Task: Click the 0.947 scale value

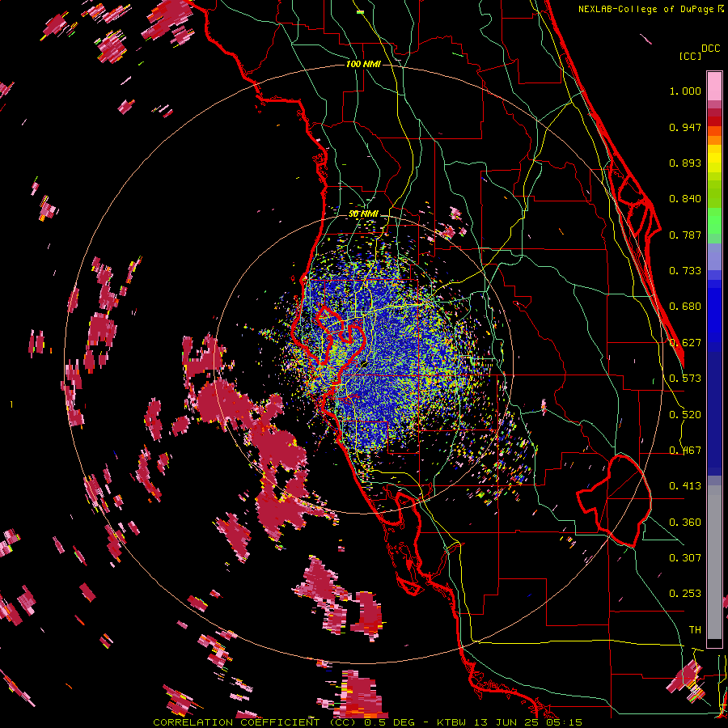Action: [685, 127]
